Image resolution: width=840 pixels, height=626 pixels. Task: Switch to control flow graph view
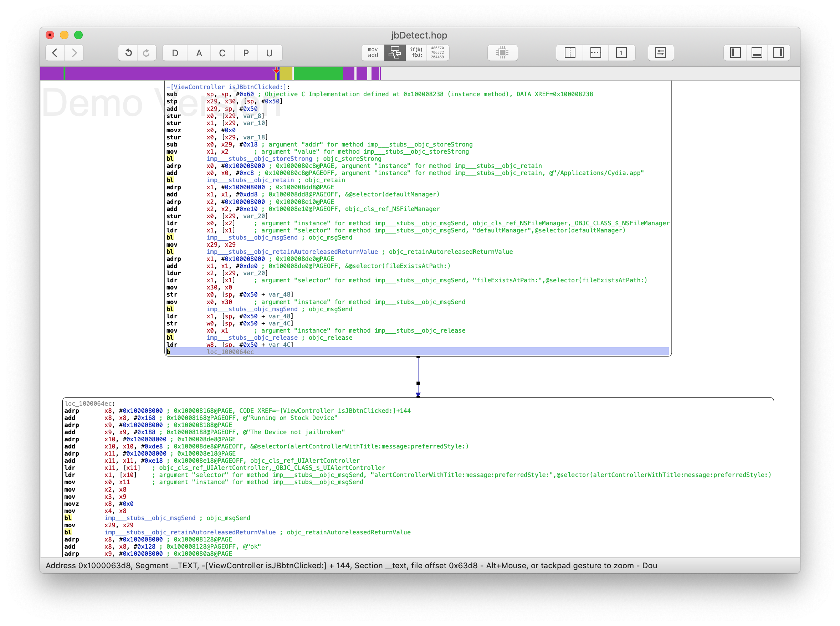point(395,53)
